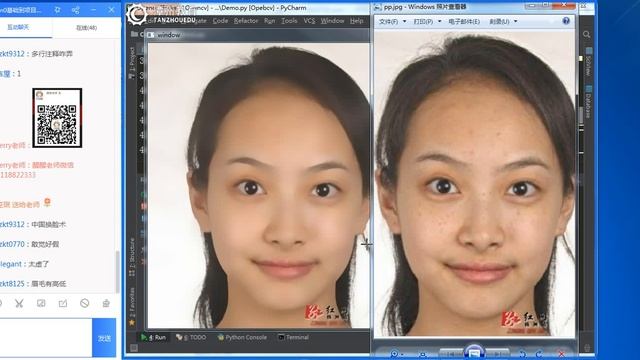The width and height of the screenshot is (640, 360).
Task: Click the blue 发送 send button
Action: coord(104,338)
